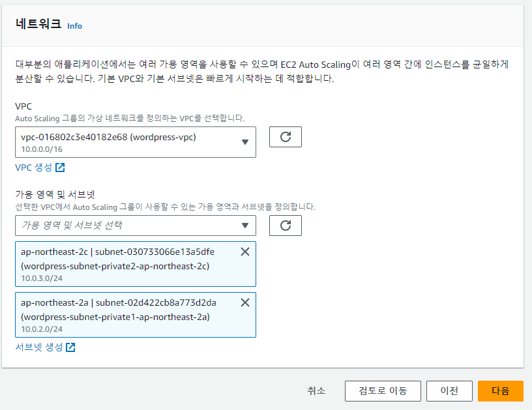Open the VPC selection dropdown
This screenshot has width=532, height=410.
click(136, 142)
